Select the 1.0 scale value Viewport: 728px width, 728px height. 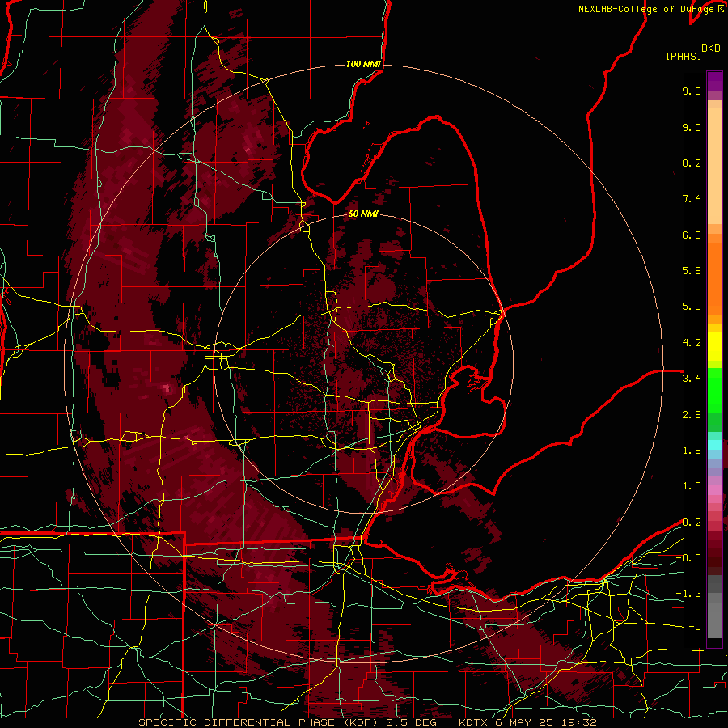click(692, 486)
